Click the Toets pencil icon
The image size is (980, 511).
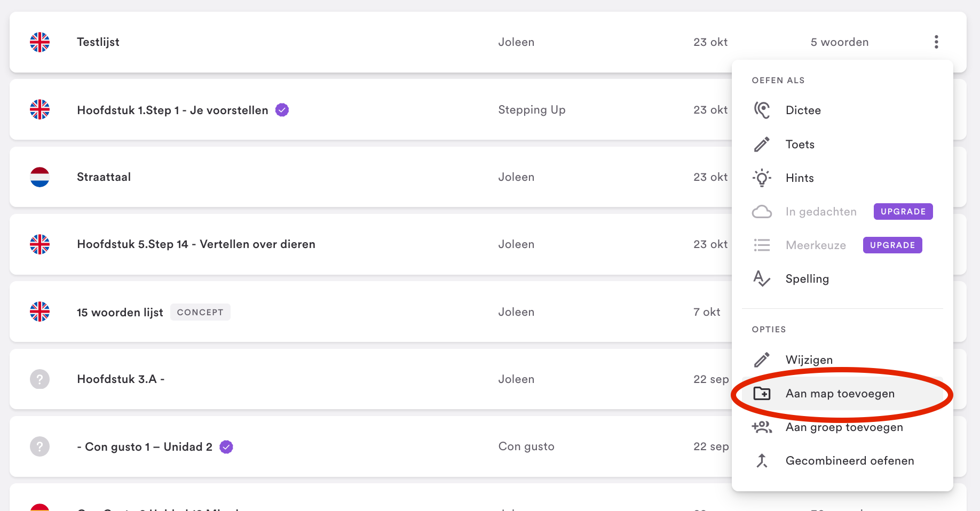coord(762,144)
